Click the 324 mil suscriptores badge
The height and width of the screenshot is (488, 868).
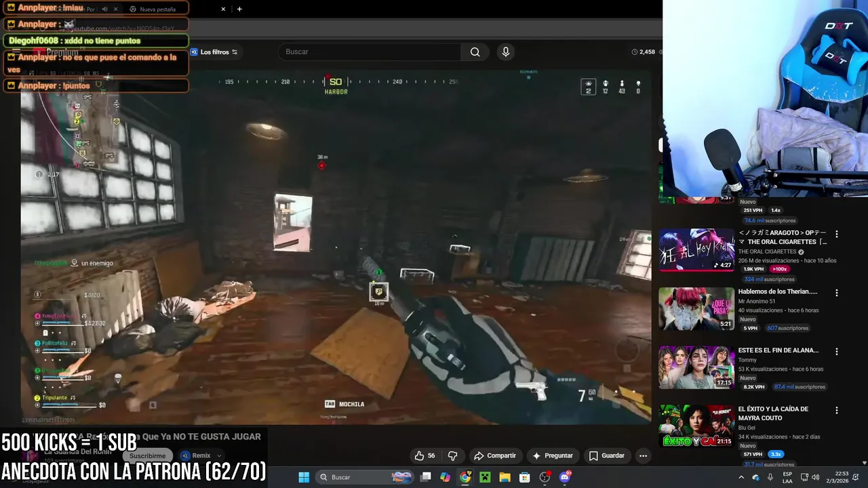(768, 279)
